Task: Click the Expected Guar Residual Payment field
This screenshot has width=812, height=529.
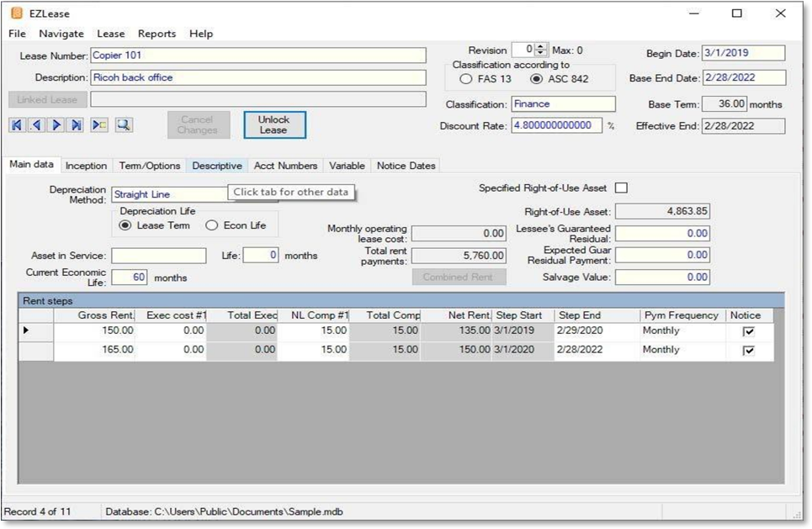Action: [662, 255]
